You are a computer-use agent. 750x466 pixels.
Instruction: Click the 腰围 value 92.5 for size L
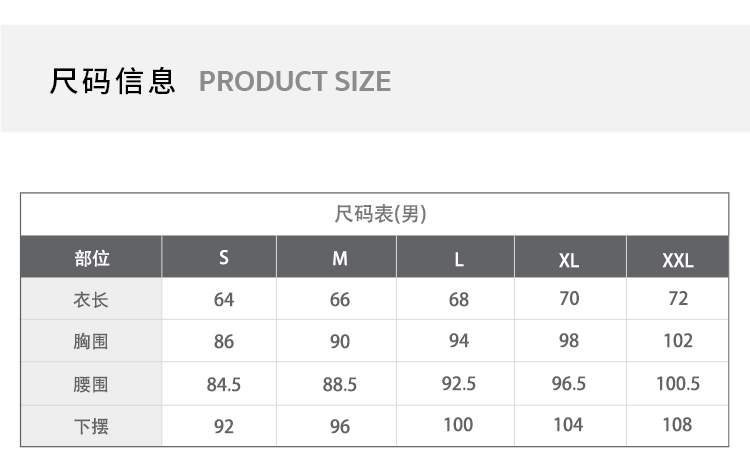click(x=459, y=383)
